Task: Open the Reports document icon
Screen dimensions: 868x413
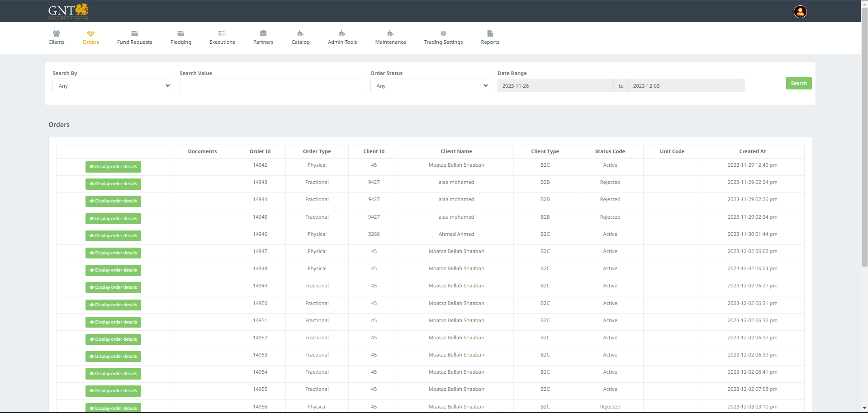Action: click(x=490, y=33)
